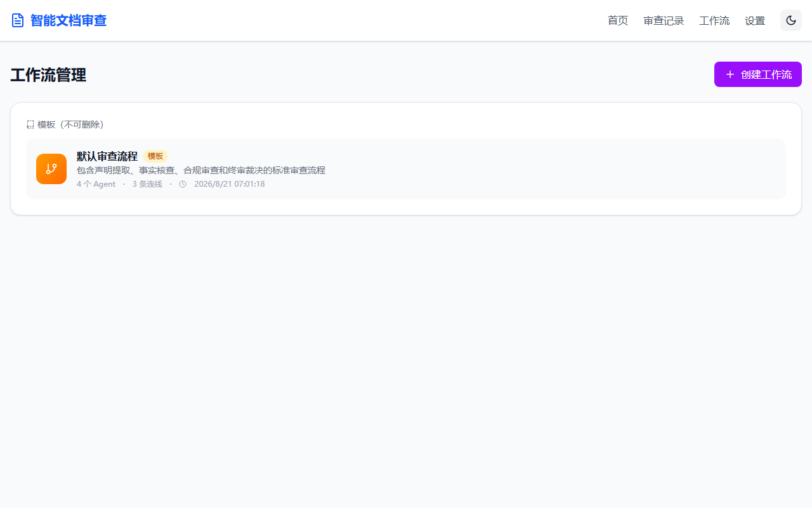Screen dimensions: 812x508
Task: Click 创建工作流 button
Action: pyautogui.click(x=758, y=74)
